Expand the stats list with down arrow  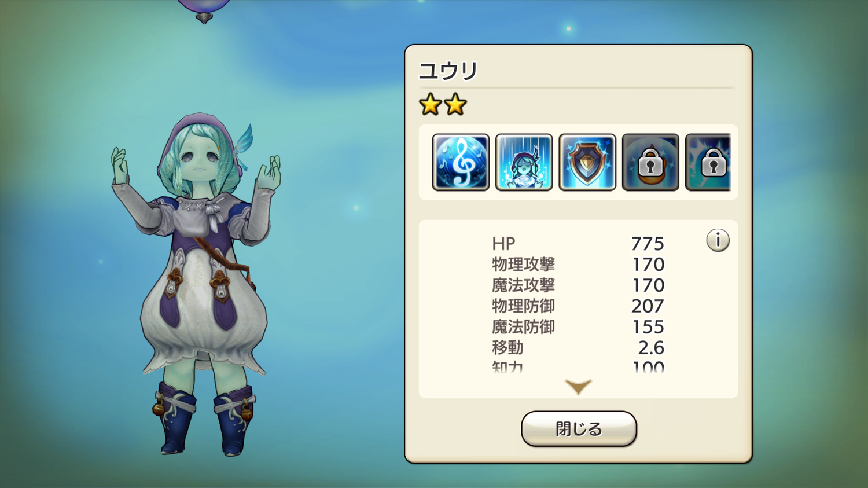pyautogui.click(x=578, y=386)
